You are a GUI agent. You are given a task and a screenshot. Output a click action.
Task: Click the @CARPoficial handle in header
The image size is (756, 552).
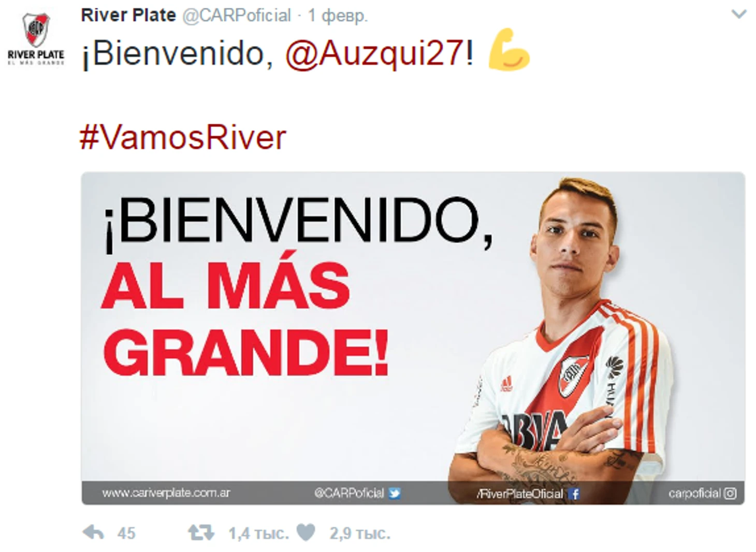click(x=237, y=16)
